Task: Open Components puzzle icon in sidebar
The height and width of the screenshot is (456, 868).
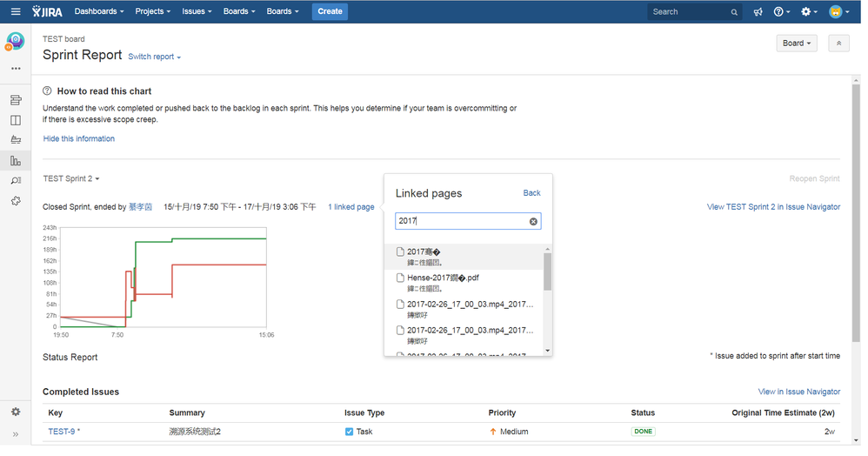Action: [16, 201]
